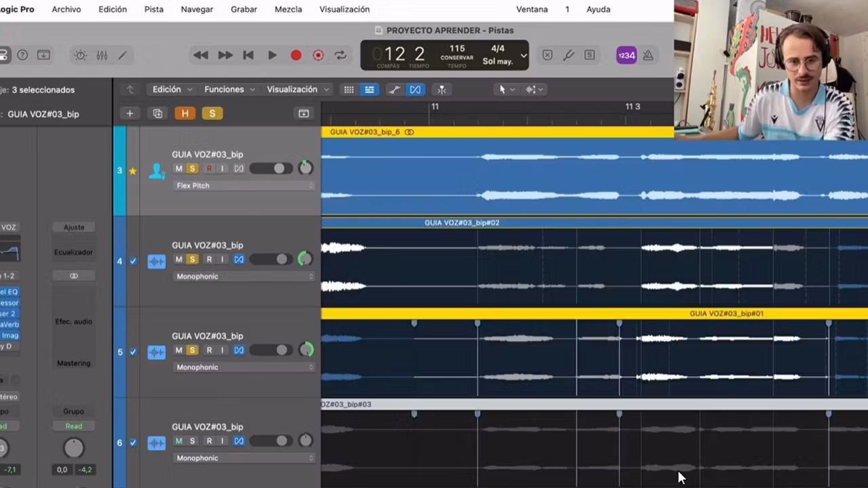This screenshot has width=868, height=488.
Task: Enable the count-in 1234 button
Action: 626,56
